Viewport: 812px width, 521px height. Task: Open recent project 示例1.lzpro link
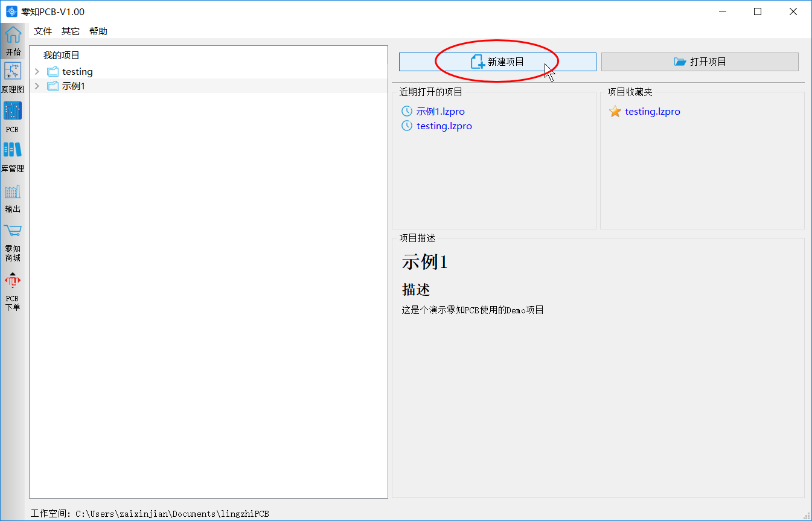point(441,112)
